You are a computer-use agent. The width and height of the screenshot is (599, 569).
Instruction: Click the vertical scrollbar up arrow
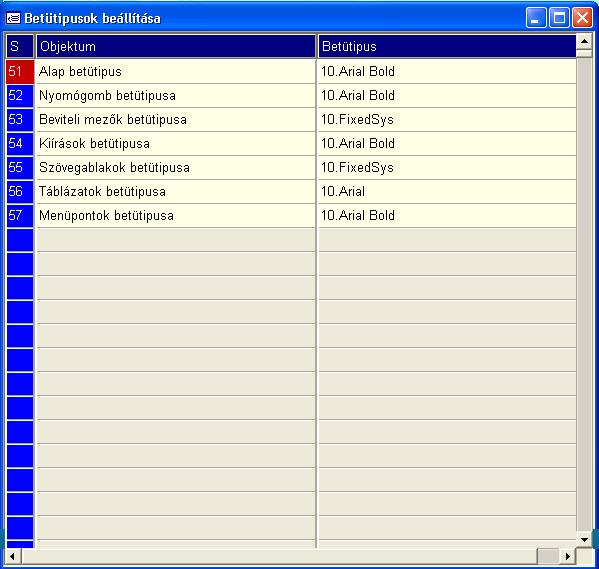pyautogui.click(x=584, y=41)
